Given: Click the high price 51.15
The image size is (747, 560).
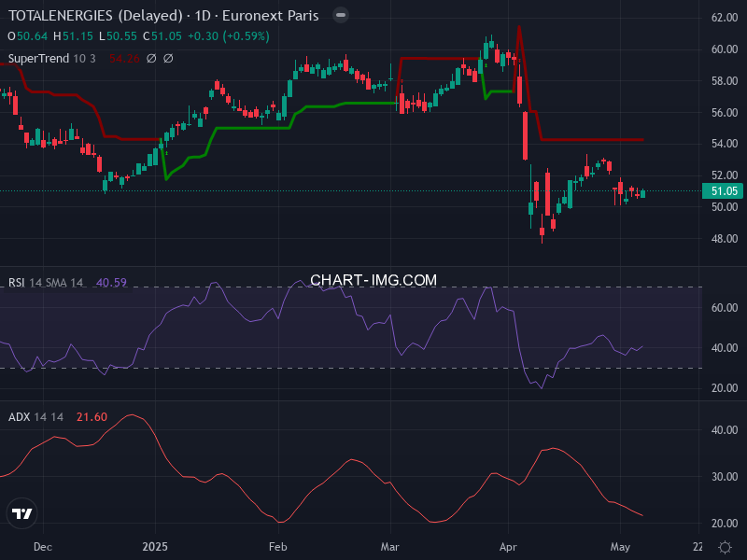Looking at the screenshot, I should tap(78, 36).
